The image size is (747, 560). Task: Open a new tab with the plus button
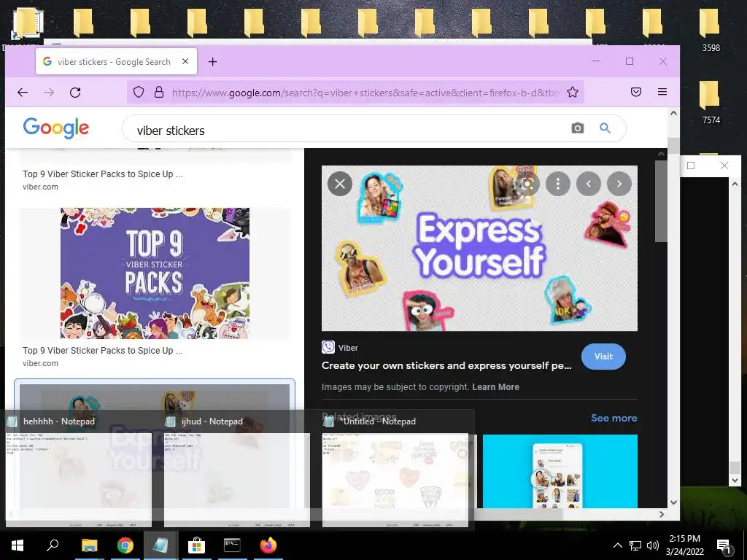tap(212, 62)
